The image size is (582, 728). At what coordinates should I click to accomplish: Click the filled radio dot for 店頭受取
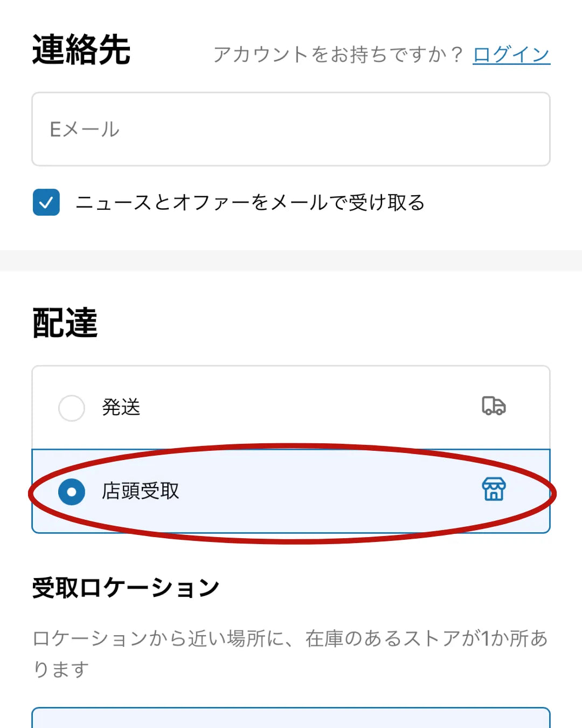pos(72,492)
